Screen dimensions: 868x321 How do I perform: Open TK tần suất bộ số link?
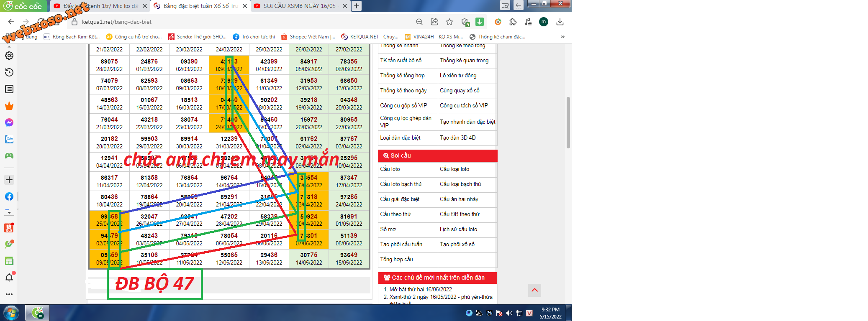pos(401,60)
